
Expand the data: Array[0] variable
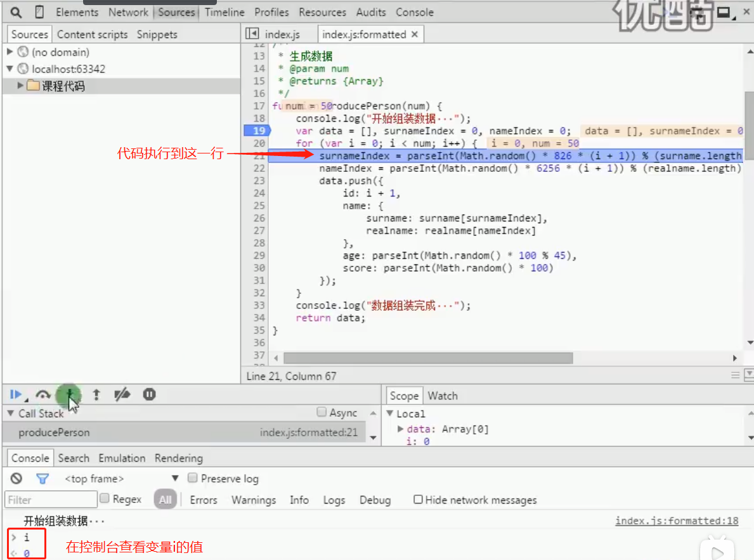coord(400,429)
